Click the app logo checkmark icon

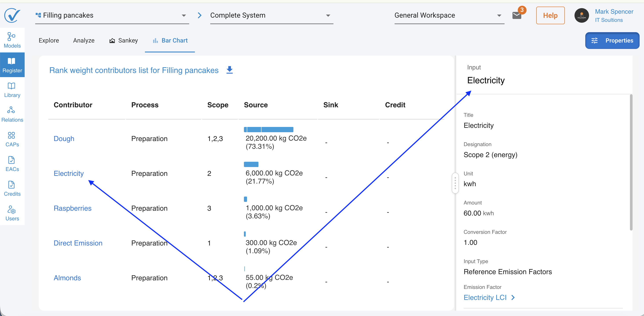coord(12,15)
